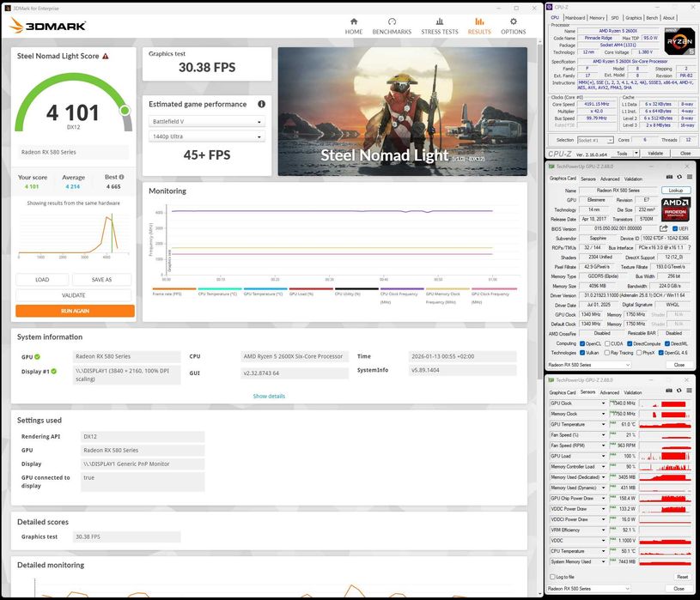The width and height of the screenshot is (700, 600).
Task: Switch to Bench tab in CPU-Z
Action: tap(652, 18)
